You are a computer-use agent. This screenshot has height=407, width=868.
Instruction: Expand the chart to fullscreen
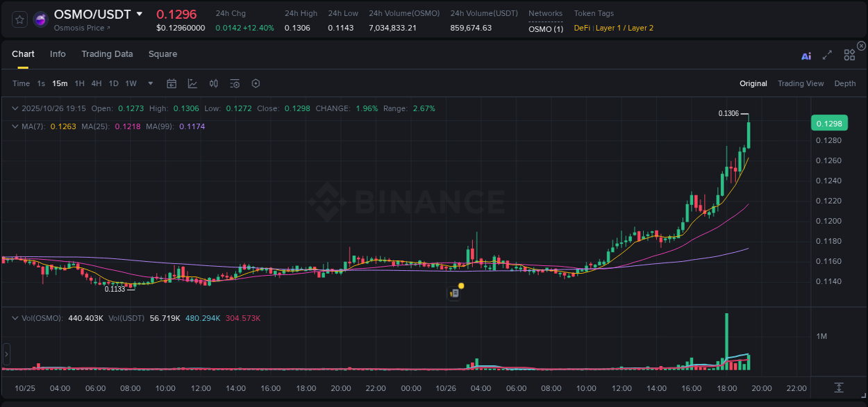827,56
